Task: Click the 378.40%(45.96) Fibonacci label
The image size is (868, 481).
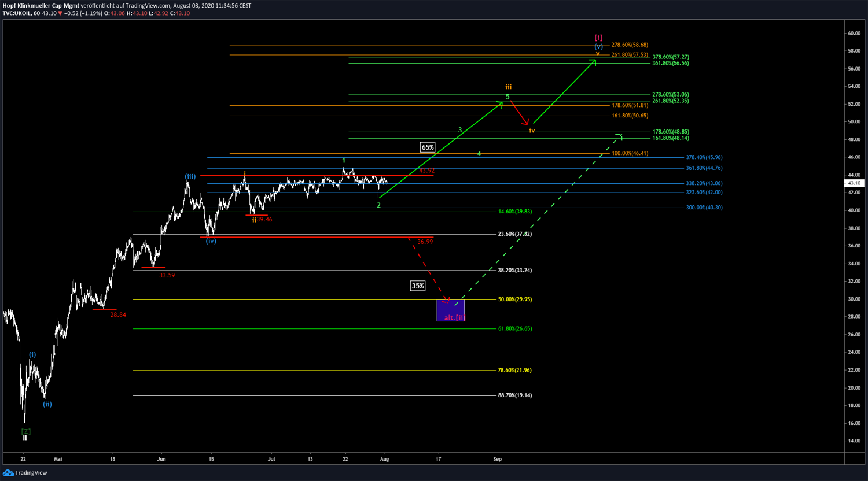Action: (x=704, y=157)
